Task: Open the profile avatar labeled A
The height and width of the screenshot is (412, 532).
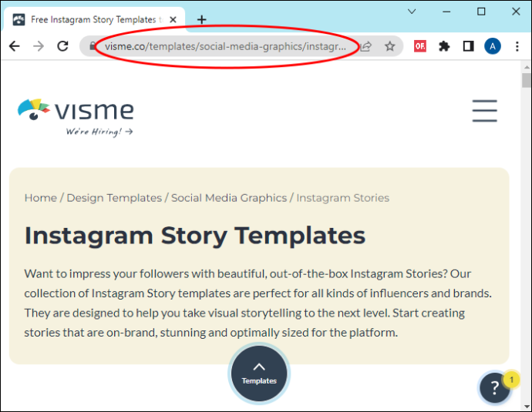Action: (x=493, y=46)
